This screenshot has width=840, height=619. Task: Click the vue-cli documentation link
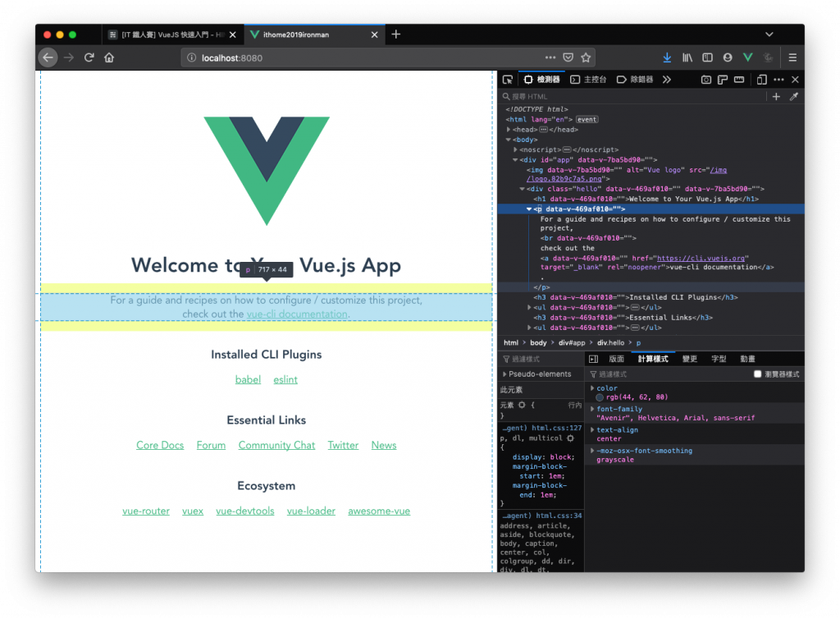pos(297,314)
